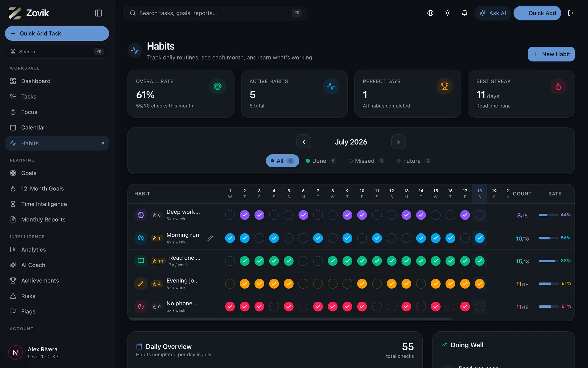Open Time Intelligence in sidebar
The width and height of the screenshot is (588, 368).
coord(57,204)
